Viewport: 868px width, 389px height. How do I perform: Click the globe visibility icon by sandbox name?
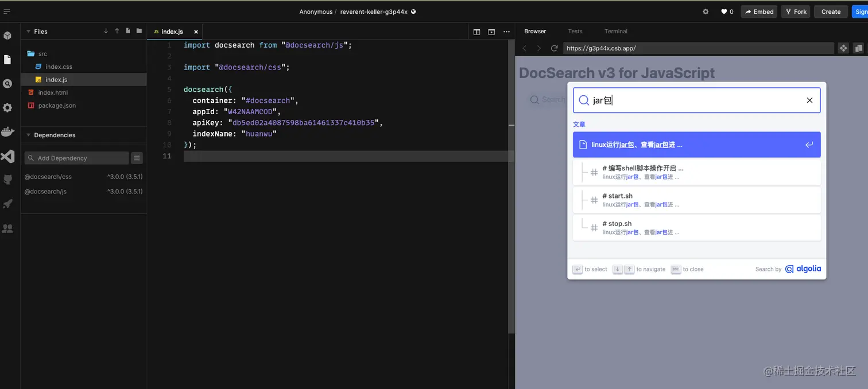[x=413, y=11]
